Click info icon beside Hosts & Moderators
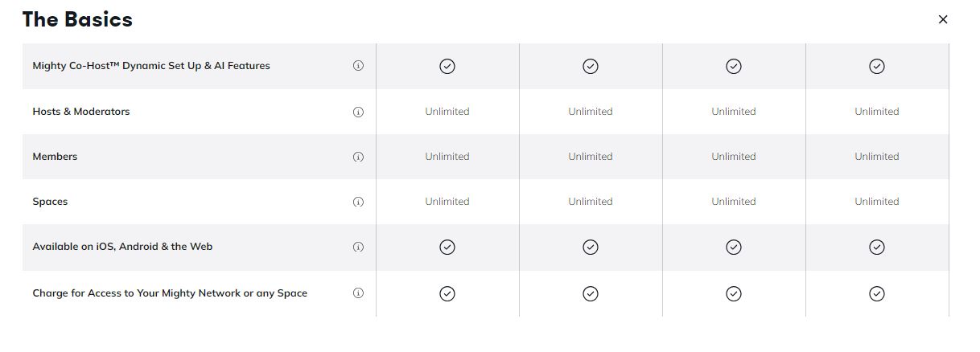This screenshot has width=980, height=352. tap(359, 112)
